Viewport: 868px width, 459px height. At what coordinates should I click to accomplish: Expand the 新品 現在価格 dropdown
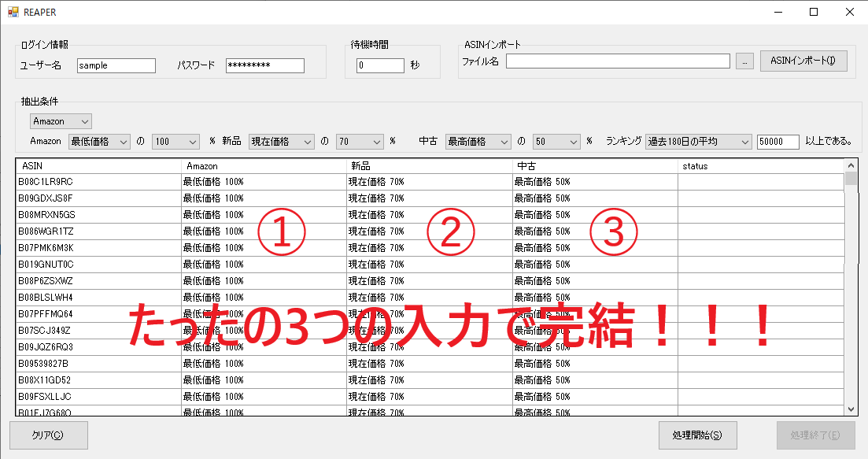pos(280,142)
